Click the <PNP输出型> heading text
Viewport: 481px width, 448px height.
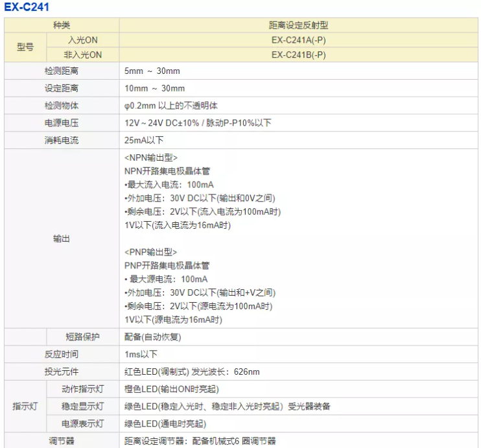pyautogui.click(x=151, y=252)
